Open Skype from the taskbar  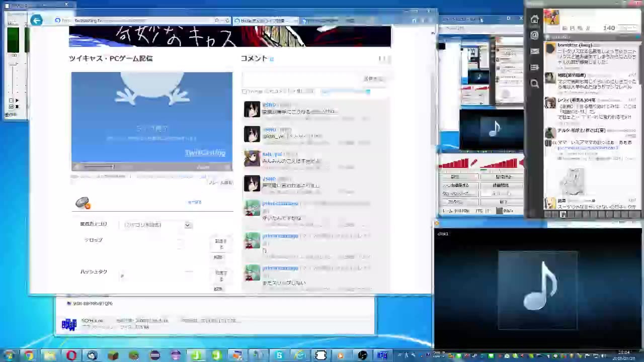(279, 355)
